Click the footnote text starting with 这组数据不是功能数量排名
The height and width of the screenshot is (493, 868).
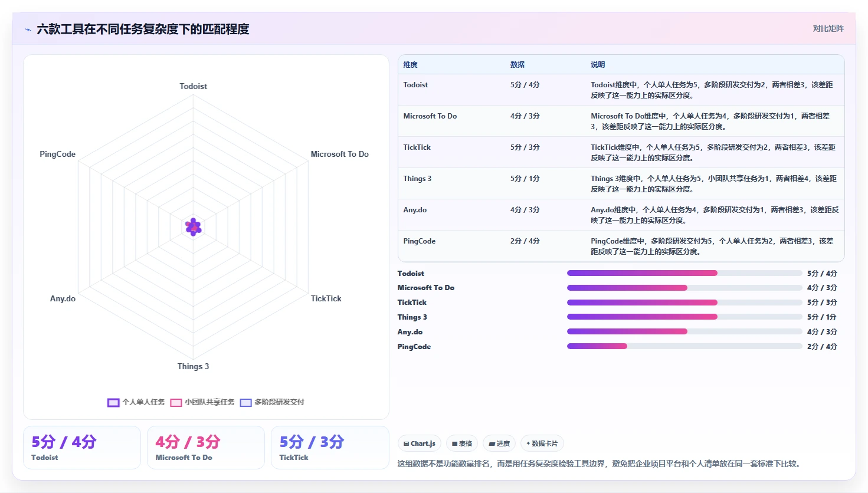tap(601, 464)
